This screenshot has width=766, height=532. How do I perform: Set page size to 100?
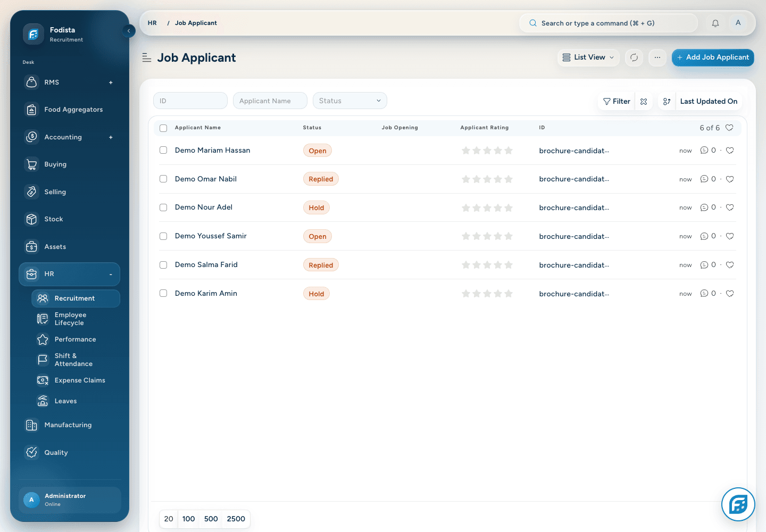(x=188, y=519)
